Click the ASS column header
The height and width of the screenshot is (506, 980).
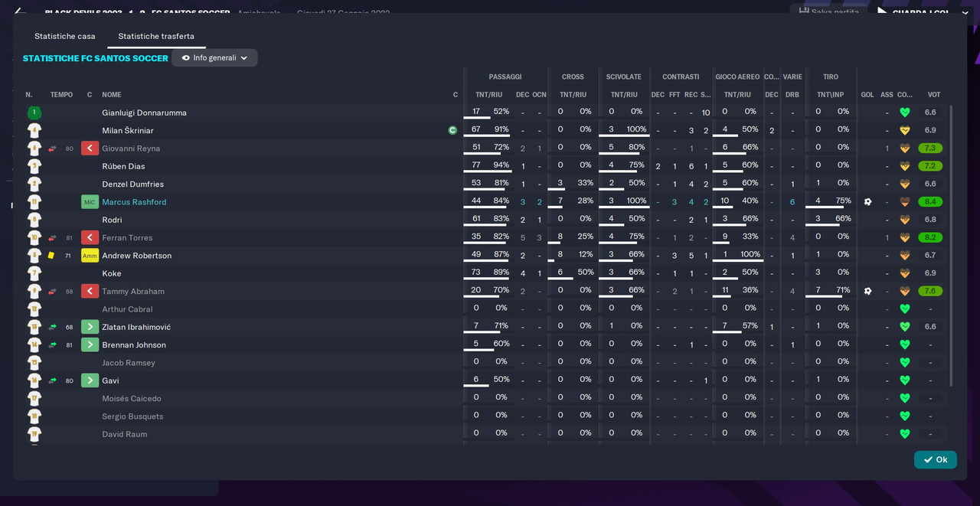tap(887, 95)
